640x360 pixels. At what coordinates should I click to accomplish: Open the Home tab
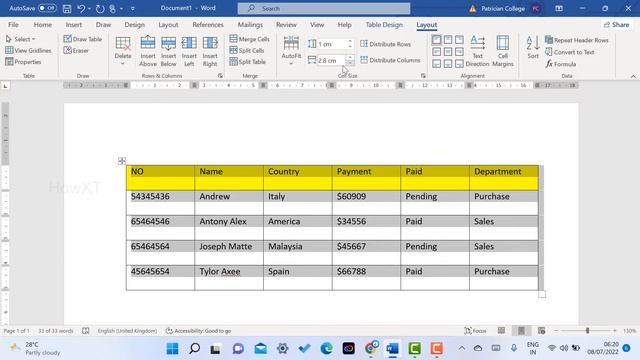pyautogui.click(x=42, y=25)
